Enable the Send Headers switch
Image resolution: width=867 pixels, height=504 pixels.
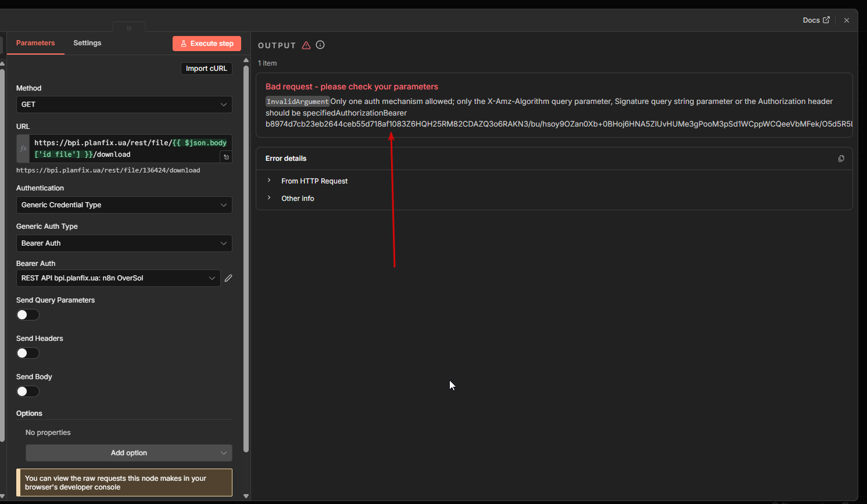click(28, 353)
